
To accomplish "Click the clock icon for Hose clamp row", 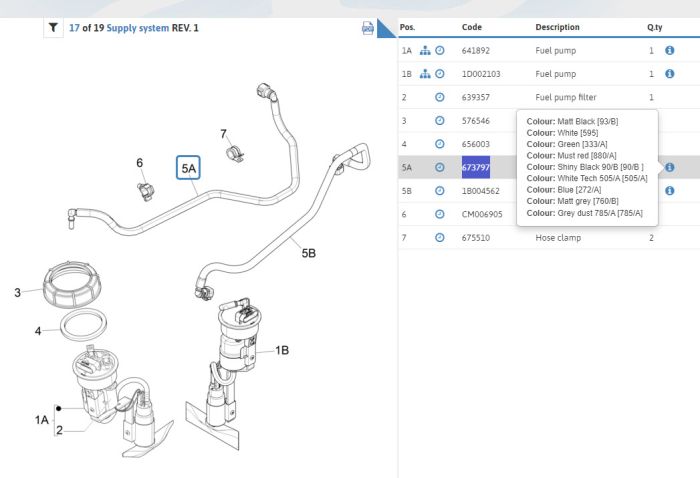I will coord(439,238).
